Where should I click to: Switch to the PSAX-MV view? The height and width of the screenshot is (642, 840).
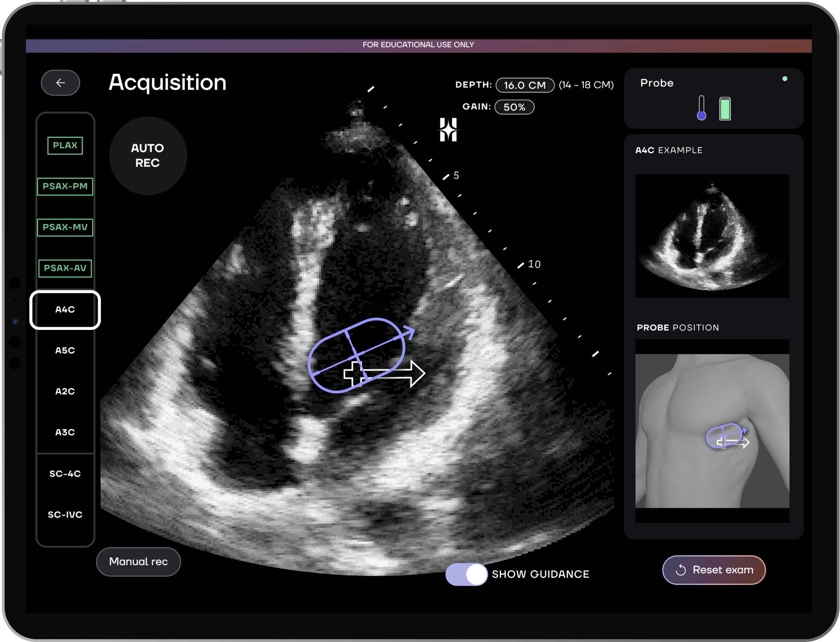coord(65,227)
